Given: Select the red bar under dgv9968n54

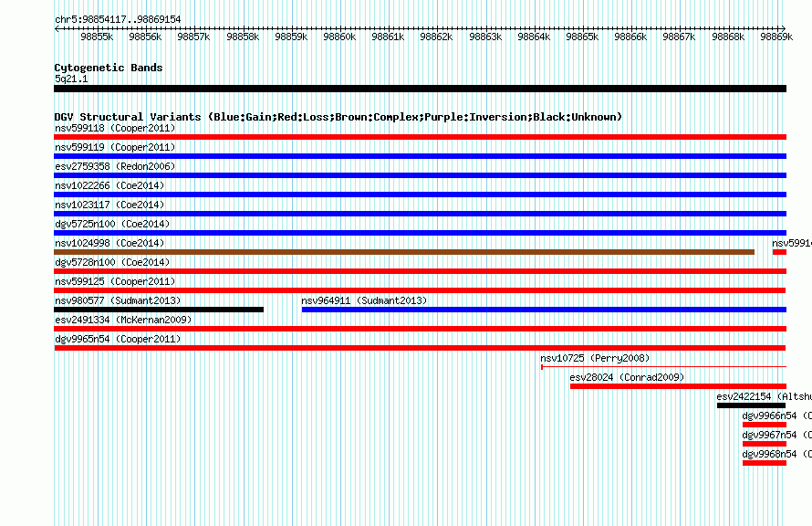Looking at the screenshot, I should tap(765, 463).
